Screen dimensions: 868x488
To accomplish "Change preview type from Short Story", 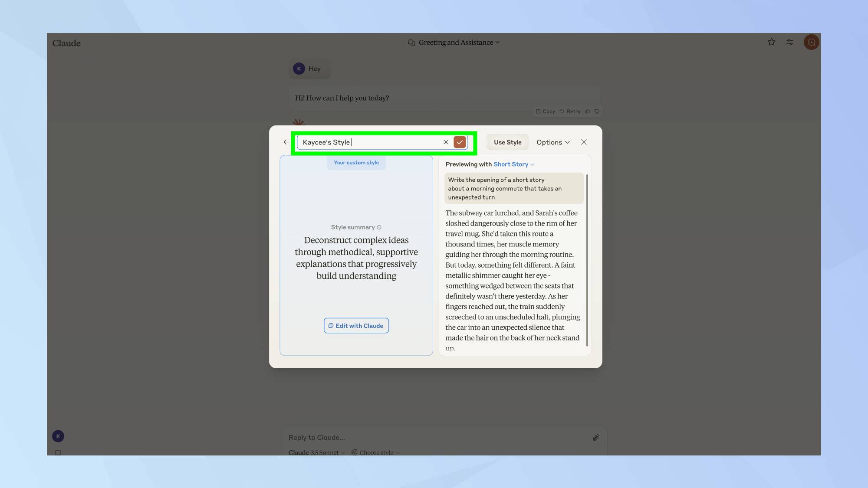I will click(513, 164).
